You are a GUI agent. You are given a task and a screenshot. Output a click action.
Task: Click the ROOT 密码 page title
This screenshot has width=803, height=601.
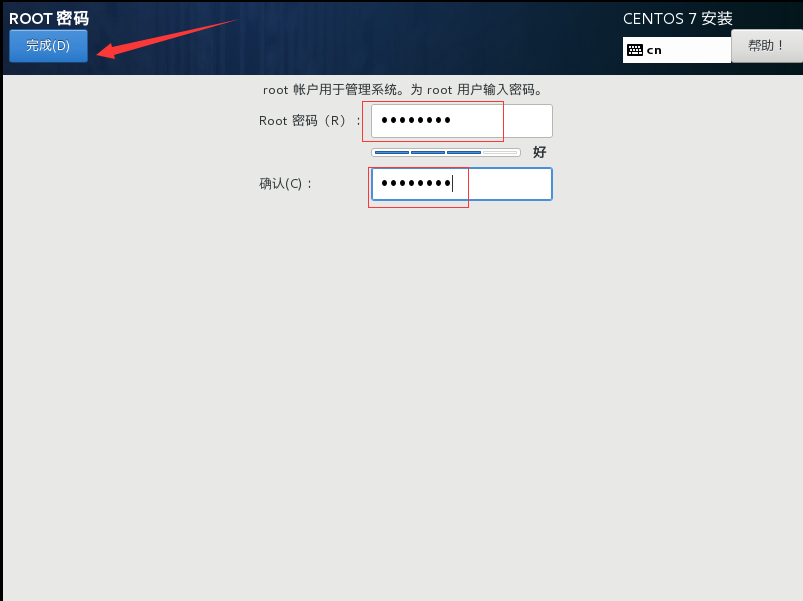49,18
